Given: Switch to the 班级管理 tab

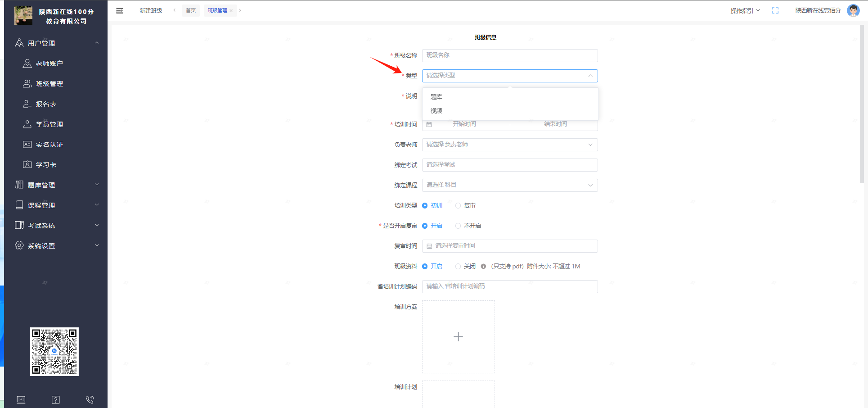Looking at the screenshot, I should (217, 10).
